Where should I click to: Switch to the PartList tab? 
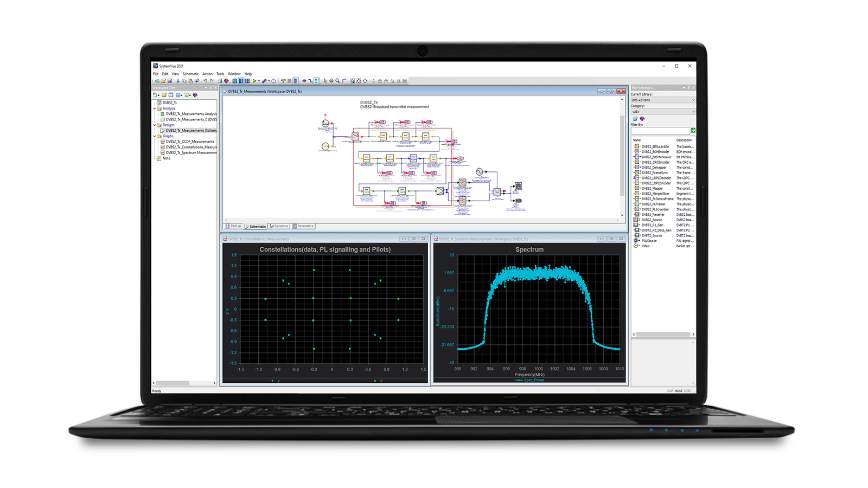coord(233,226)
